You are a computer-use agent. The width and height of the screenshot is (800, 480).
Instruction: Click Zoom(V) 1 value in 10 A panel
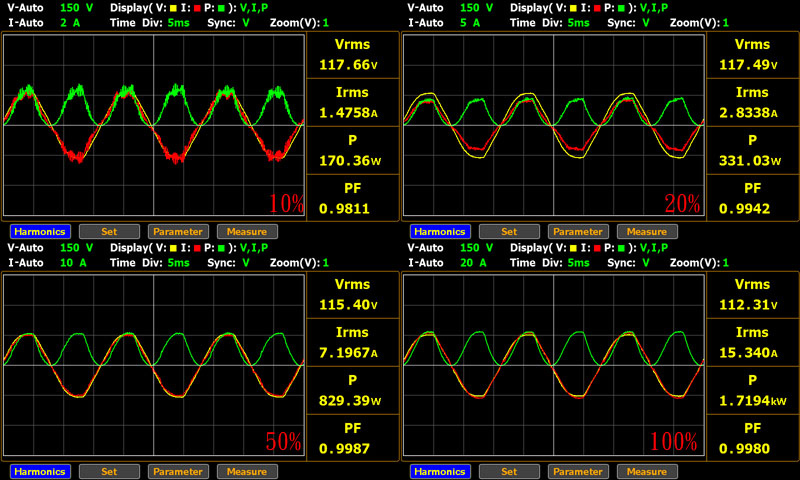[x=326, y=263]
